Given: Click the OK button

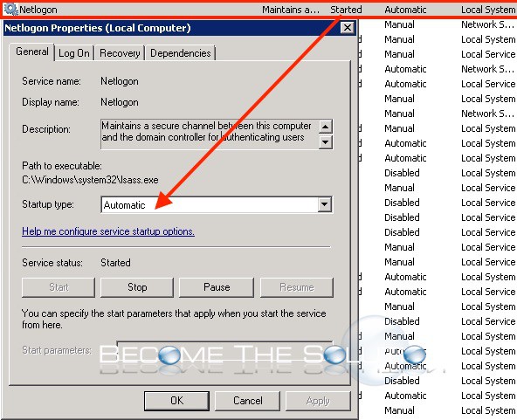Looking at the screenshot, I should point(176,401).
